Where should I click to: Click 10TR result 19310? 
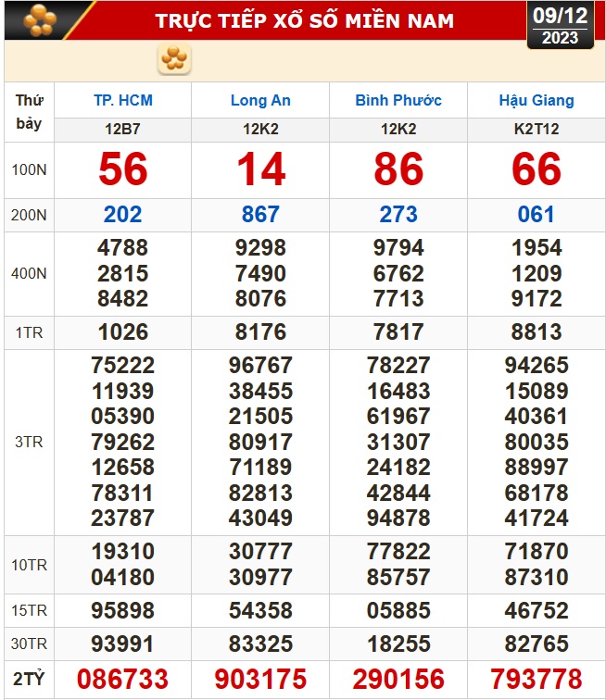(x=123, y=551)
